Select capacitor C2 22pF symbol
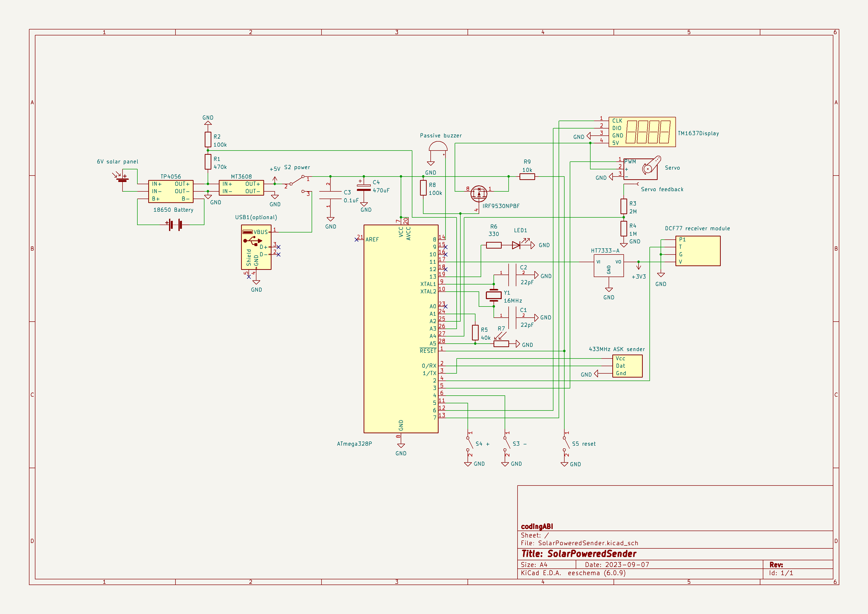The image size is (868, 614). pos(512,275)
